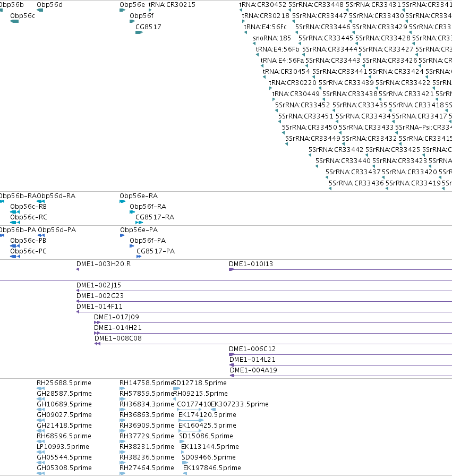Open the RH38231.5prime EST label
Viewport: 452px width, 476px height.
coord(147,447)
